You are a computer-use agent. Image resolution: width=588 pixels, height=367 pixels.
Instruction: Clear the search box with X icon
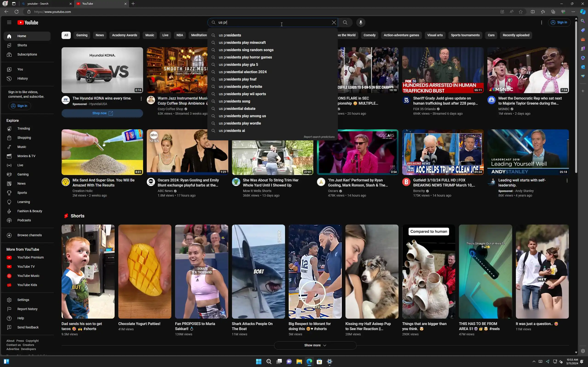[x=334, y=22]
